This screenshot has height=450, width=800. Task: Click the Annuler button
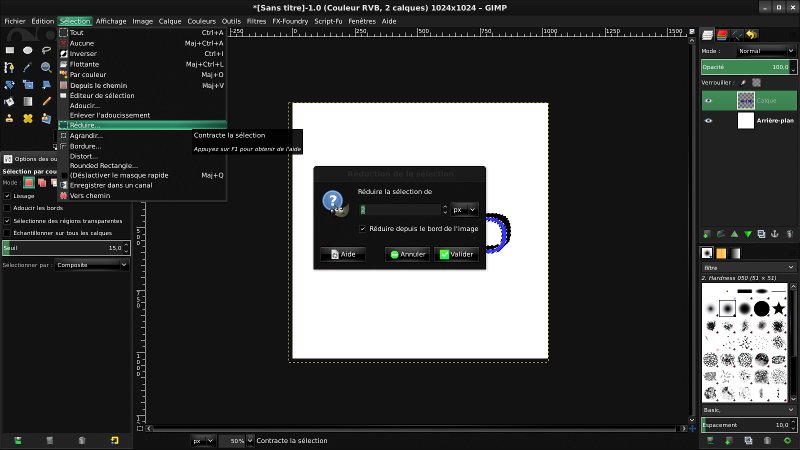408,254
